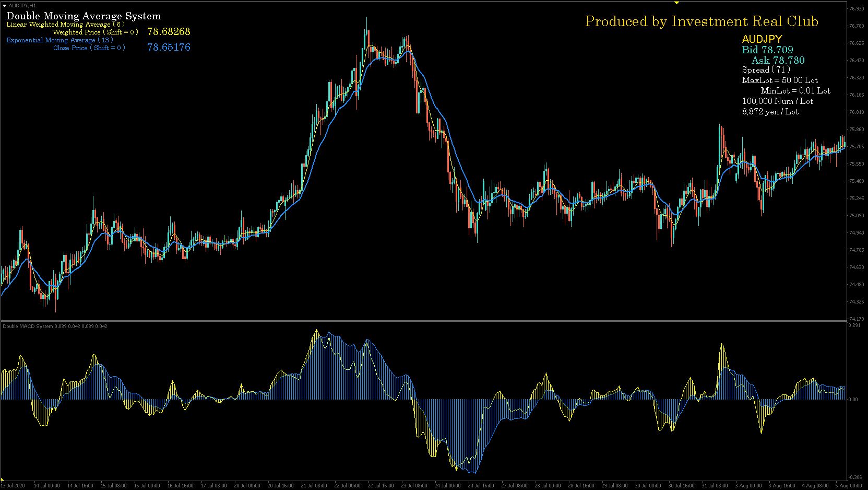
Task: Click 'Linear Weighted Moving Average ( 6 )' label
Action: pyautogui.click(x=66, y=25)
